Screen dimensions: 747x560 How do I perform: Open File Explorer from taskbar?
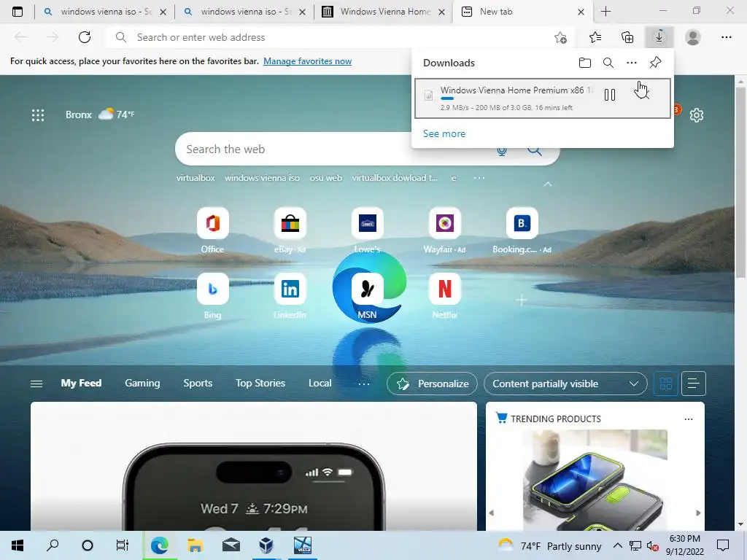tap(195, 545)
